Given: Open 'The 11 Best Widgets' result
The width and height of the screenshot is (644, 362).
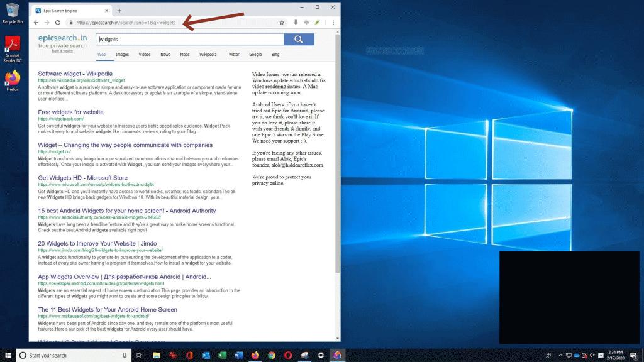Looking at the screenshot, I should coord(108,309).
